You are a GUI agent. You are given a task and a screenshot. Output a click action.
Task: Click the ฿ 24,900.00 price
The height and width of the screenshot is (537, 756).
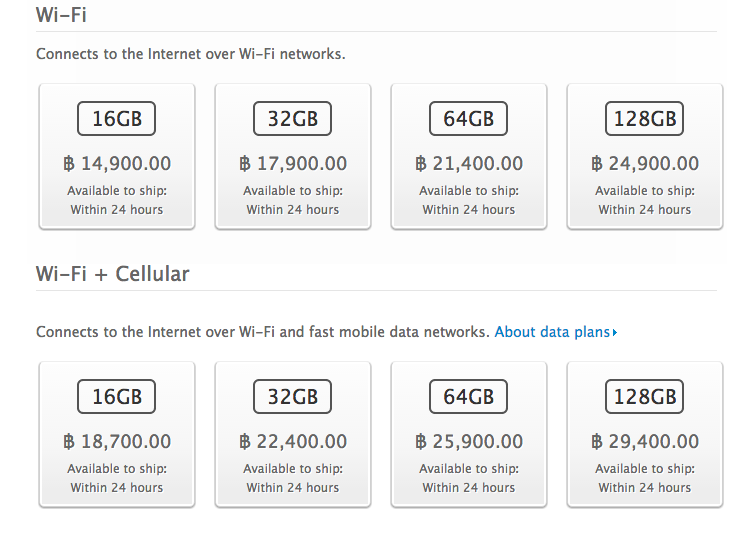(x=645, y=164)
